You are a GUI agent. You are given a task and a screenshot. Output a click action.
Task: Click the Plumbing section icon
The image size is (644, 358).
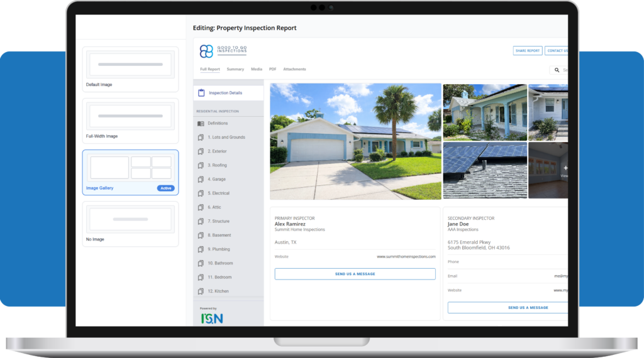pos(201,249)
